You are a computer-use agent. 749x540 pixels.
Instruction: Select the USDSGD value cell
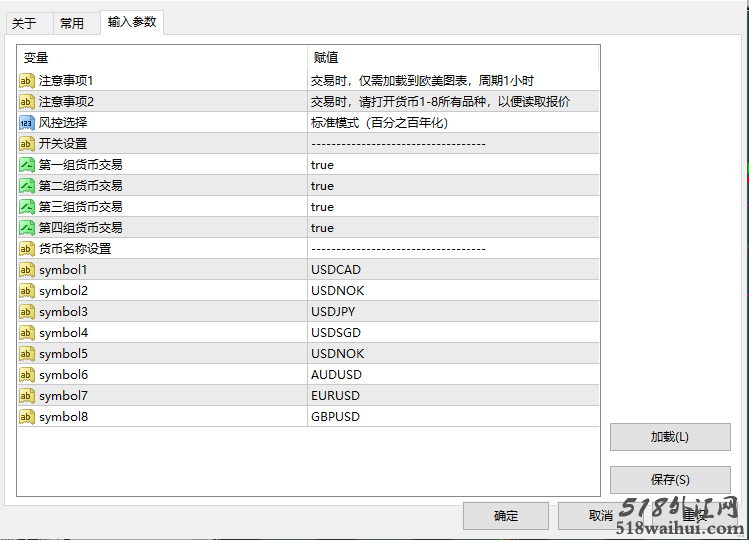tap(453, 333)
